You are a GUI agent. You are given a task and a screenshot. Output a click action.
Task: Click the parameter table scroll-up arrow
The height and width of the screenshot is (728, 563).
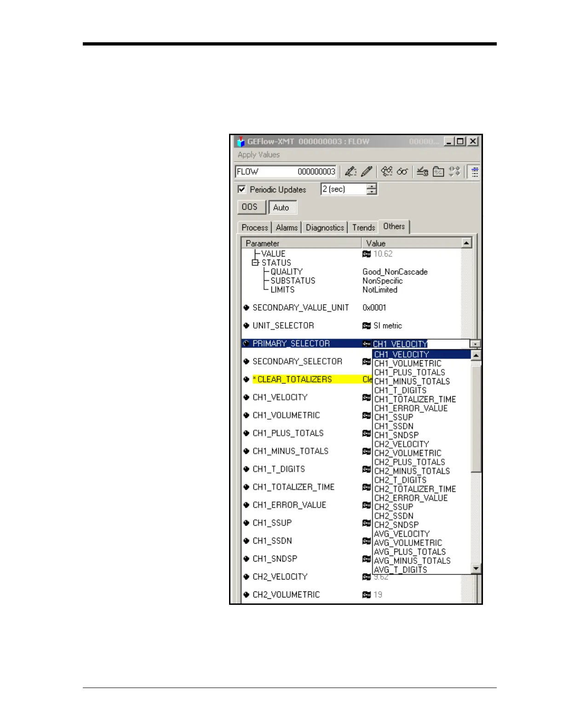click(x=466, y=243)
